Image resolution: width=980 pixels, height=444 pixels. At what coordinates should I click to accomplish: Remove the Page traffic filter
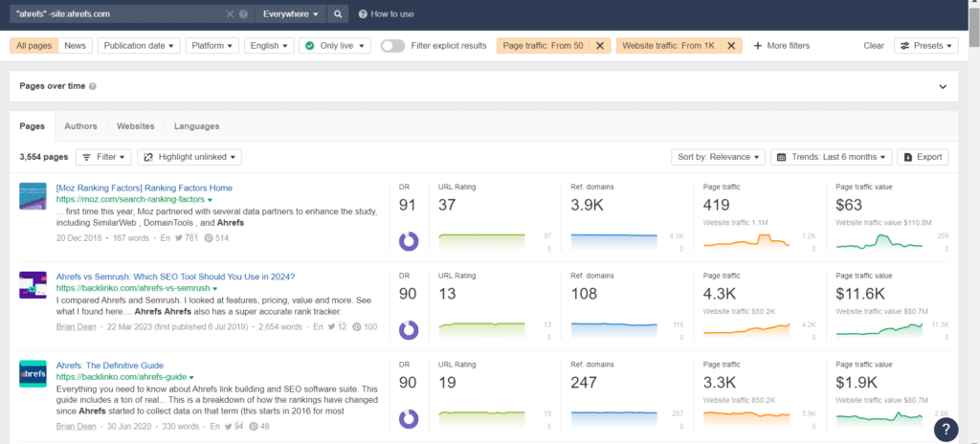pos(599,46)
